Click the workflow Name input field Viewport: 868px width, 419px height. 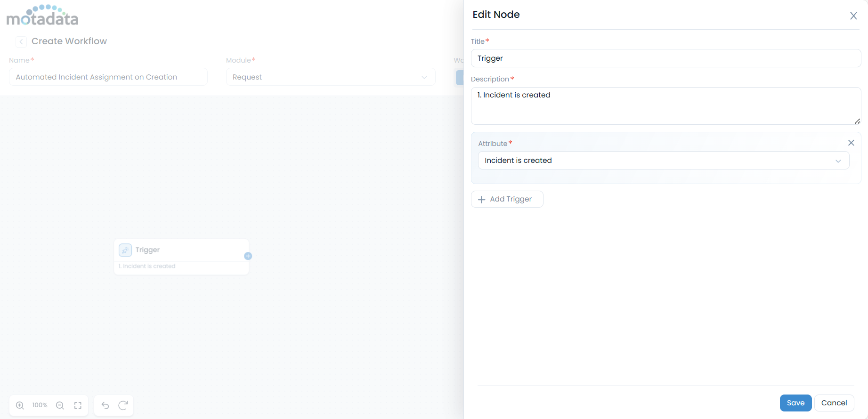[x=108, y=77]
